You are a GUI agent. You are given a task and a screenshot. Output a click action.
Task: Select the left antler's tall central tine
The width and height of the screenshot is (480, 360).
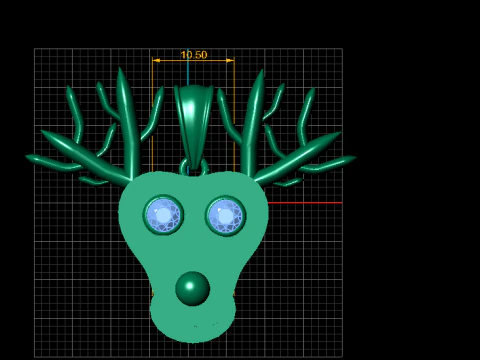128,123
